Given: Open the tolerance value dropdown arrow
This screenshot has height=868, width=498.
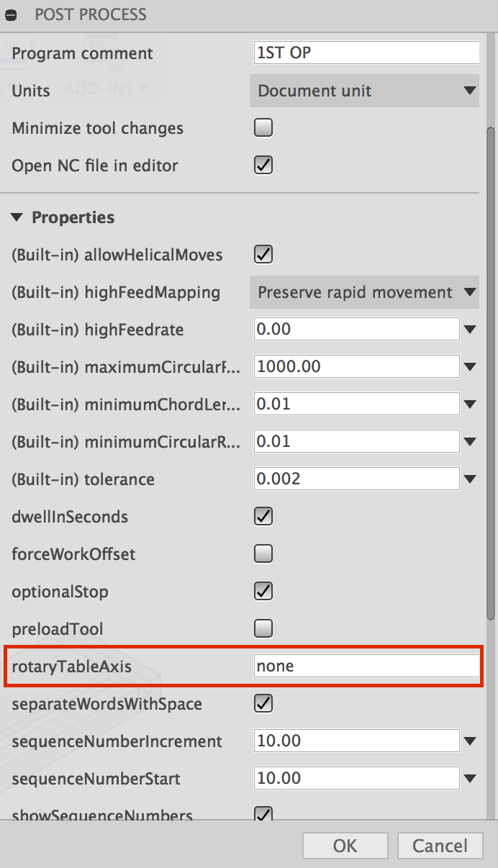Looking at the screenshot, I should (x=471, y=479).
